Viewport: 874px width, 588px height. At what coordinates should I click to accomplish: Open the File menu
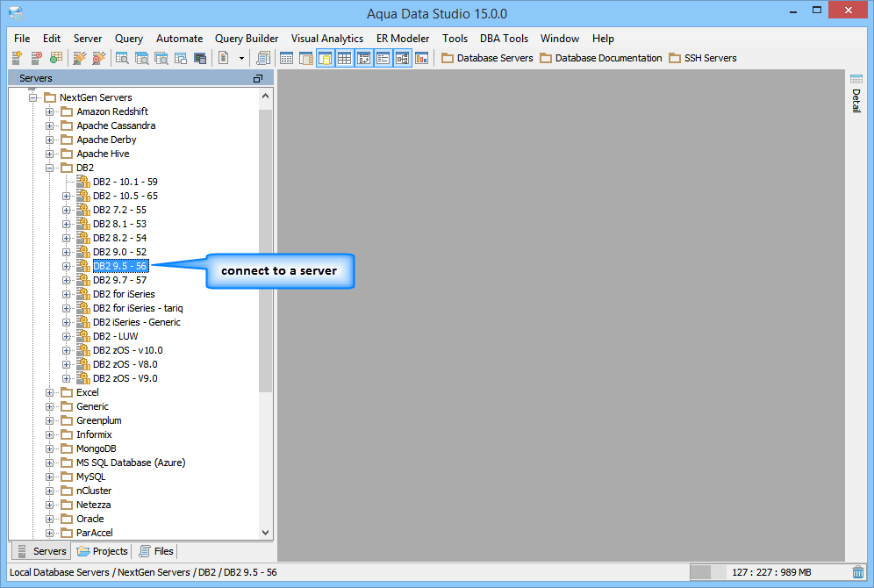22,39
